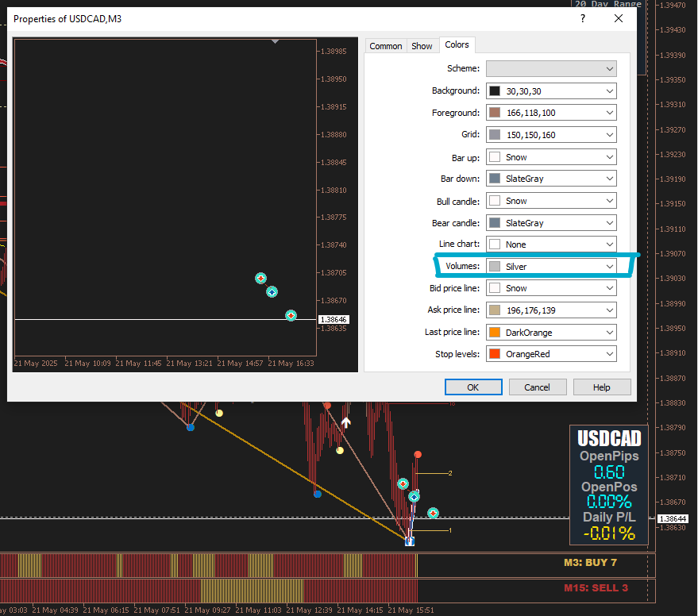The width and height of the screenshot is (698, 616).
Task: Expand the Stop levels color dropdown
Action: (551, 354)
